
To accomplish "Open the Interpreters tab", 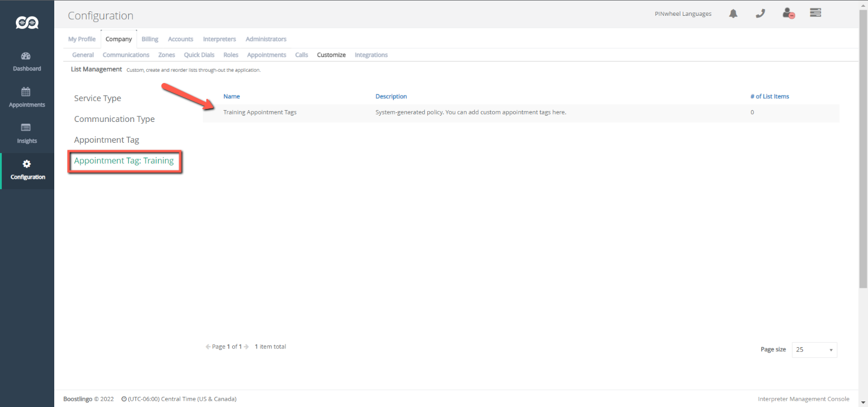I will tap(219, 39).
